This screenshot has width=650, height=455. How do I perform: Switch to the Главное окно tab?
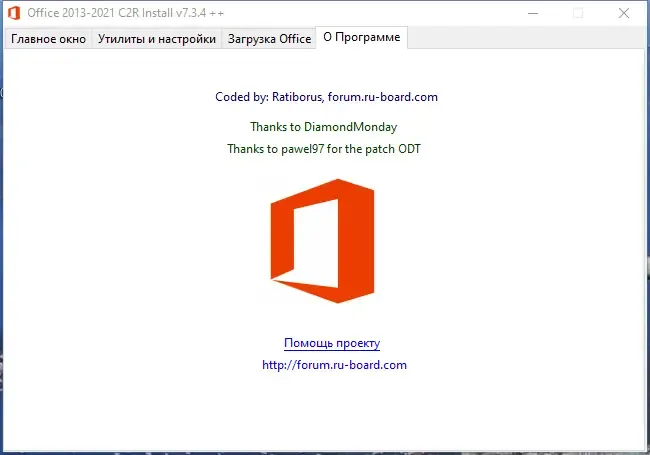click(x=48, y=39)
